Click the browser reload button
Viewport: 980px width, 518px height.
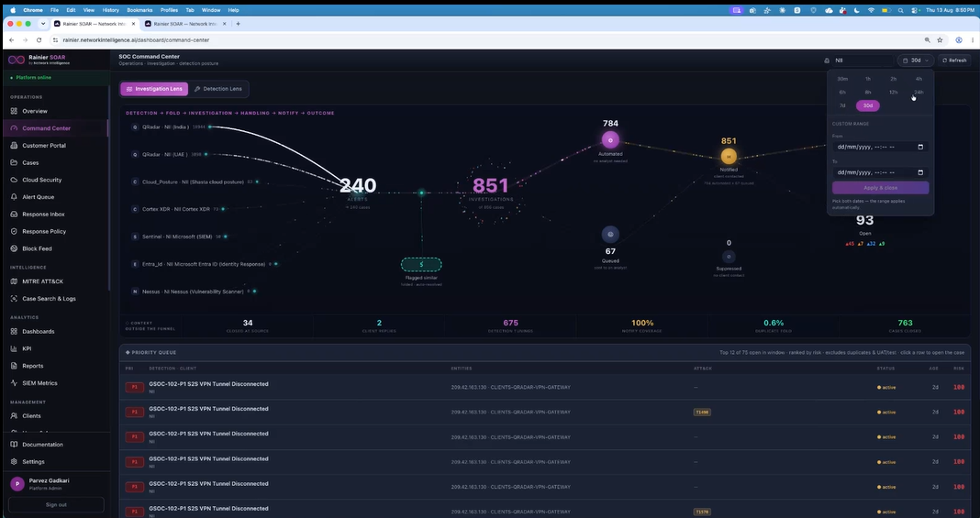[39, 40]
